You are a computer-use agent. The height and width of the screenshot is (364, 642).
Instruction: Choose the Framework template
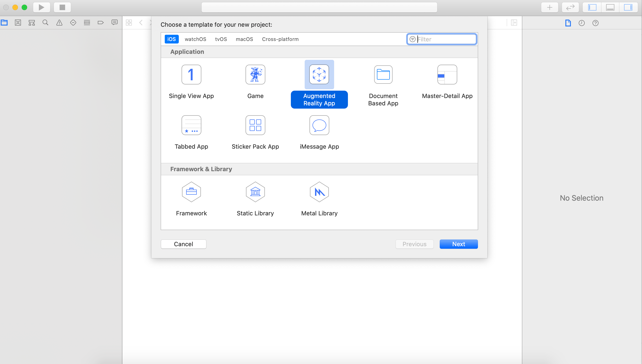[x=191, y=192]
